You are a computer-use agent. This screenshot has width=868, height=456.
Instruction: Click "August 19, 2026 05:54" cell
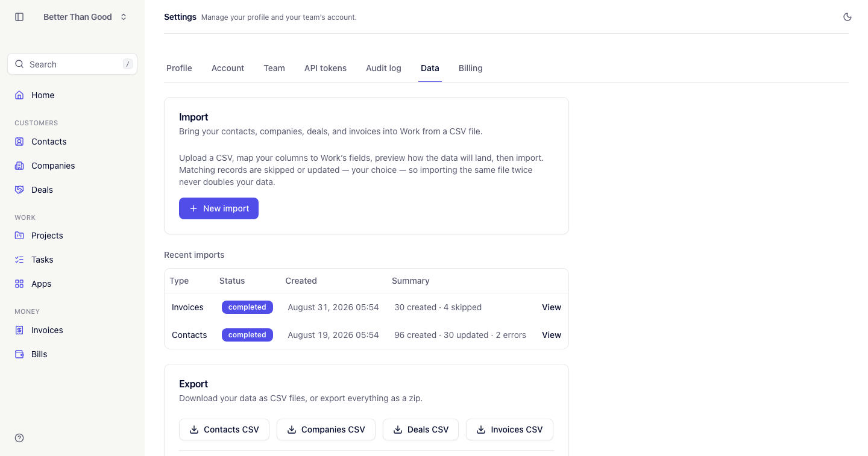point(333,335)
